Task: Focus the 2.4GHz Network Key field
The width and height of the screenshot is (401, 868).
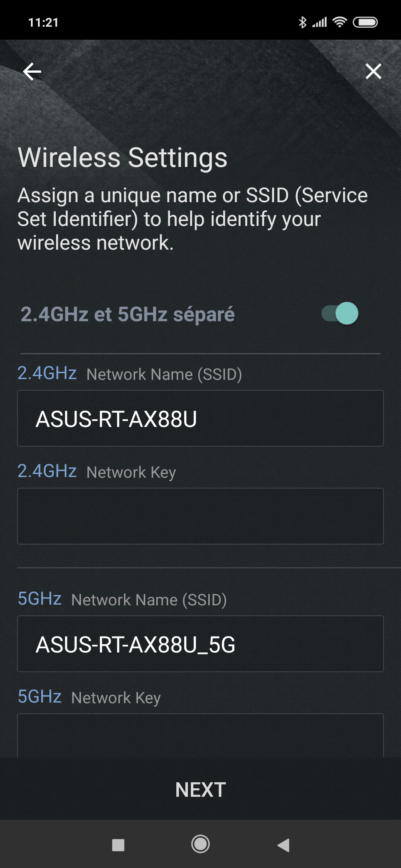Action: click(200, 516)
